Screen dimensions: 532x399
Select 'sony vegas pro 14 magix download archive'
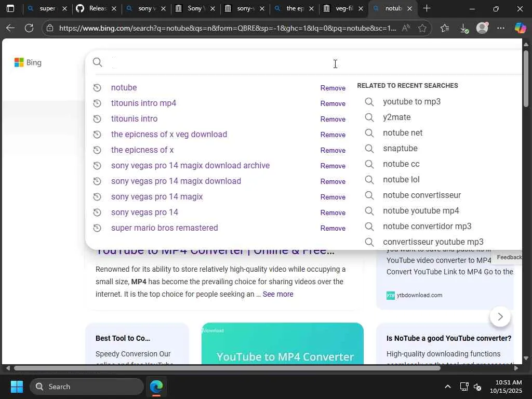click(190, 166)
